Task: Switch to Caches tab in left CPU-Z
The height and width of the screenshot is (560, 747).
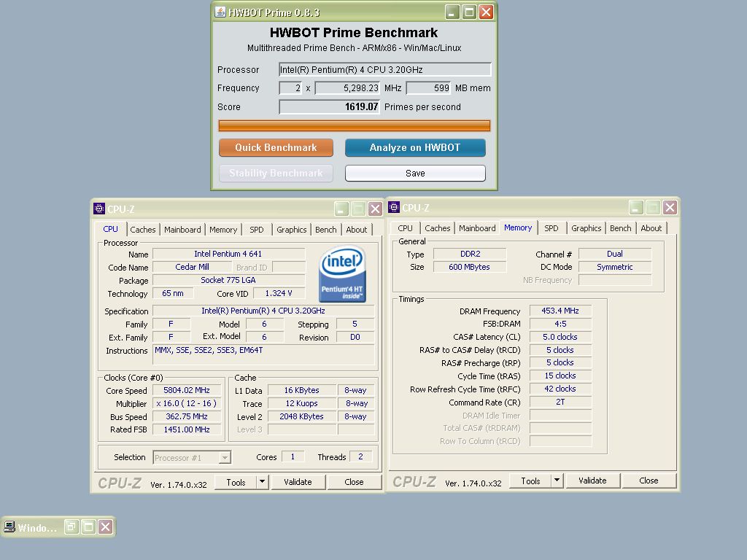Action: [143, 230]
